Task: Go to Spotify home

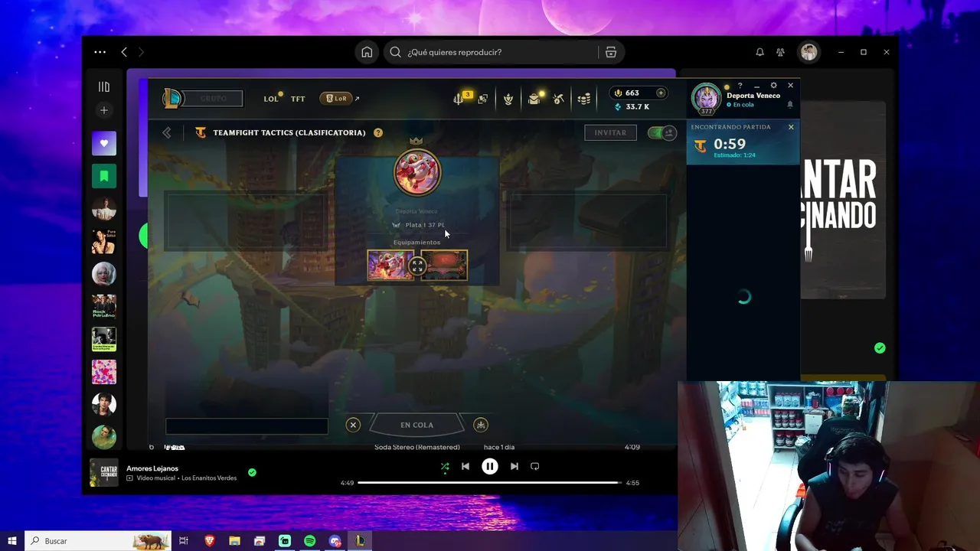Action: (367, 52)
